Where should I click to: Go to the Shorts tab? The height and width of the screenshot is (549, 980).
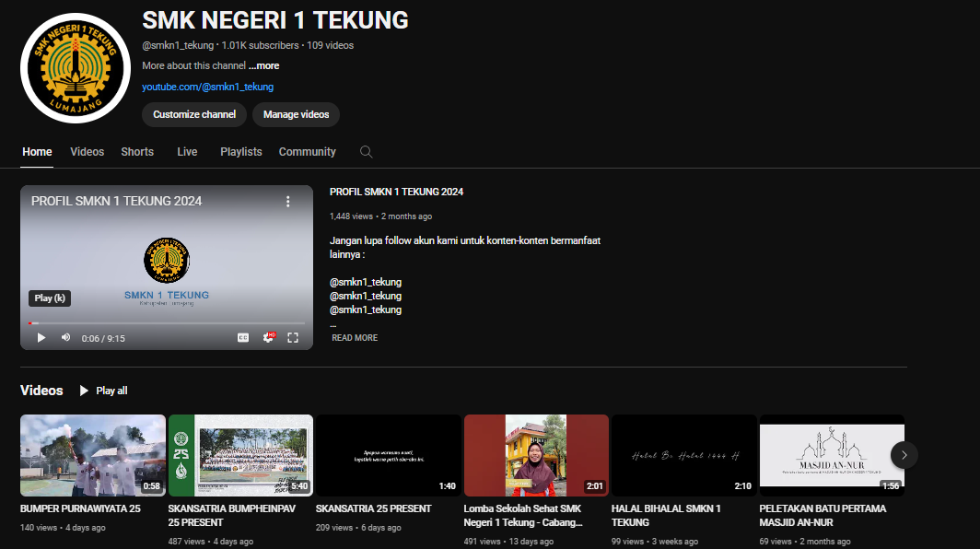[137, 152]
